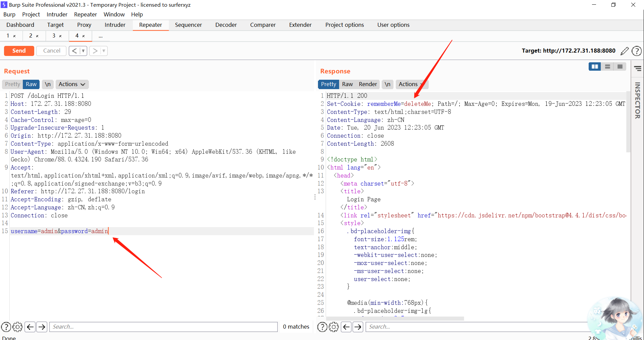The height and width of the screenshot is (340, 644).
Task: Toggle the request \n non-printable characters view
Action: tap(48, 84)
